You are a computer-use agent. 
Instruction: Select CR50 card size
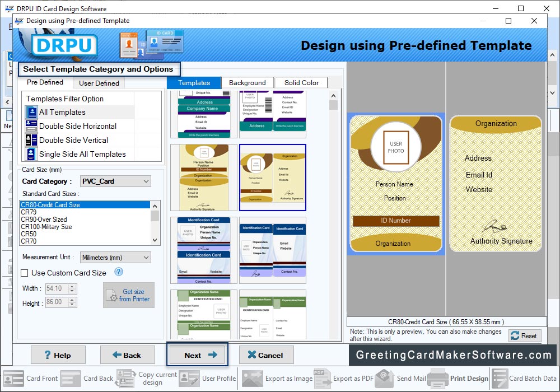click(85, 234)
